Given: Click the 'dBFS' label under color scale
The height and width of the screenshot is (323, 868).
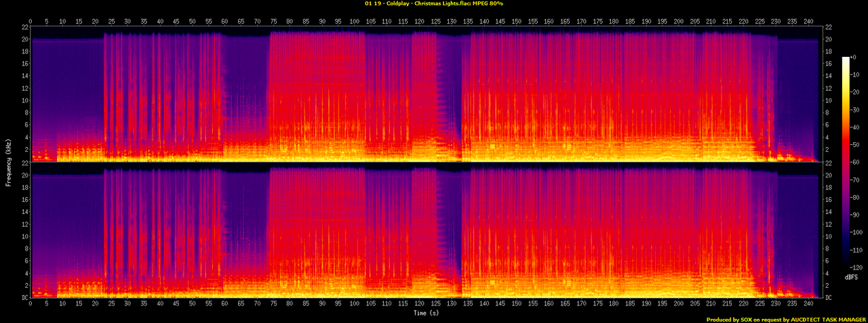Looking at the screenshot, I should tap(850, 278).
